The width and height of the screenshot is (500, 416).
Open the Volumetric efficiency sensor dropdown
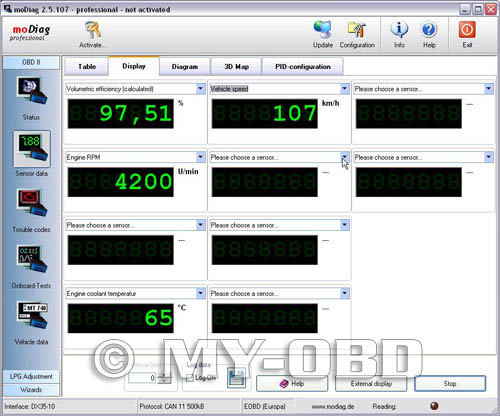201,89
